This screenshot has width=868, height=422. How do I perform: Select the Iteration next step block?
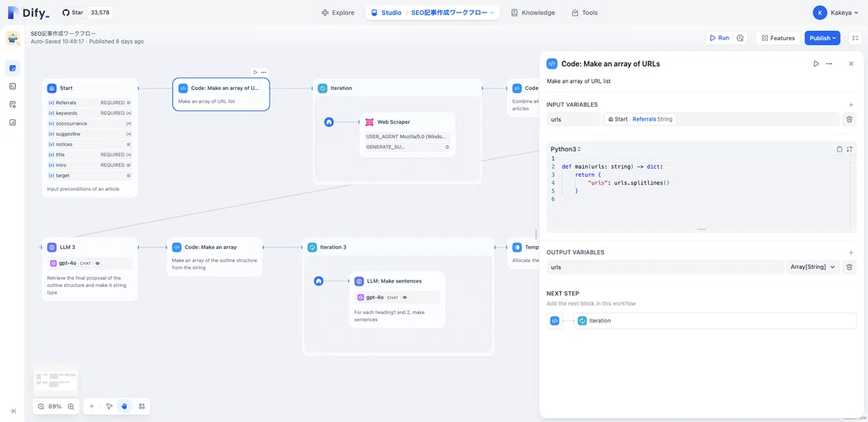pos(715,321)
